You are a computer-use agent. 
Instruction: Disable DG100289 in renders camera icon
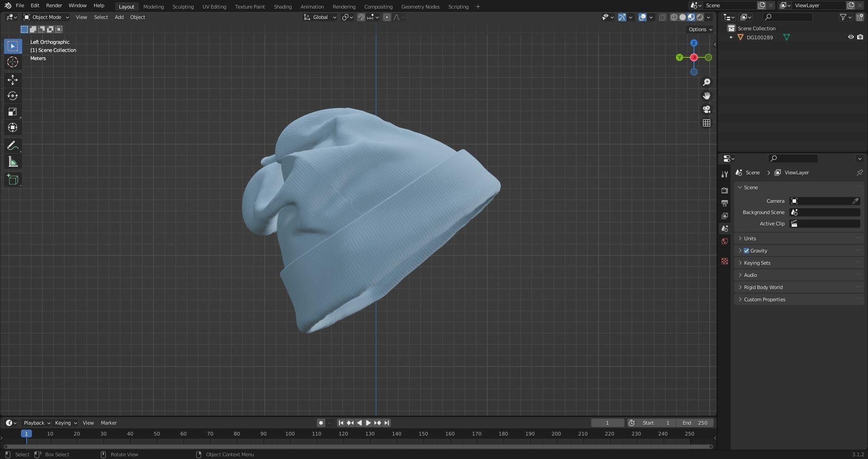coord(860,37)
